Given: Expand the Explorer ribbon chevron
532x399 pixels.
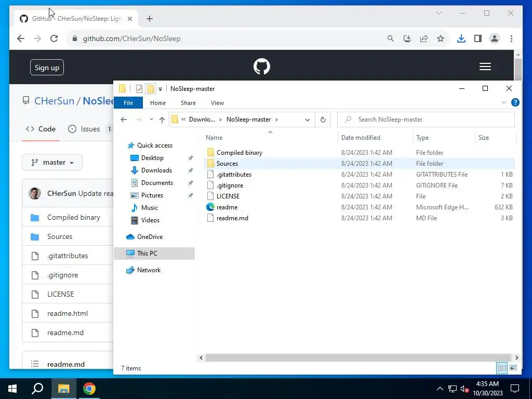Looking at the screenshot, I should 504,102.
